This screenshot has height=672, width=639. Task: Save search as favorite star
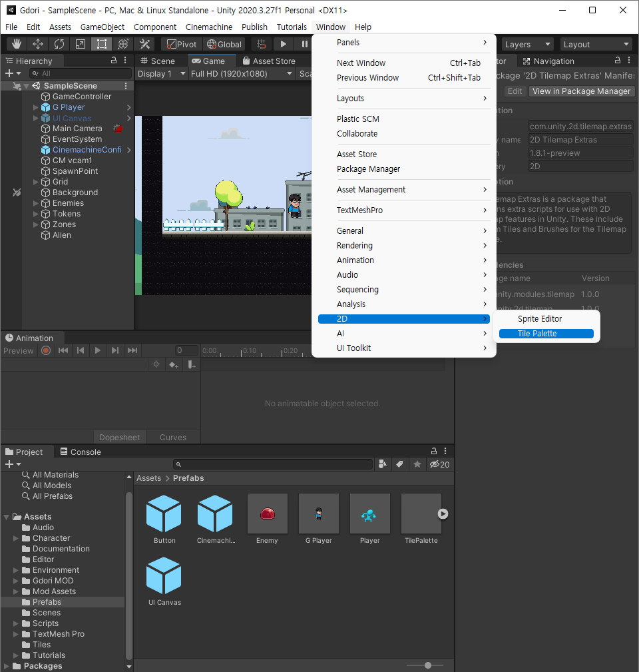tap(417, 464)
